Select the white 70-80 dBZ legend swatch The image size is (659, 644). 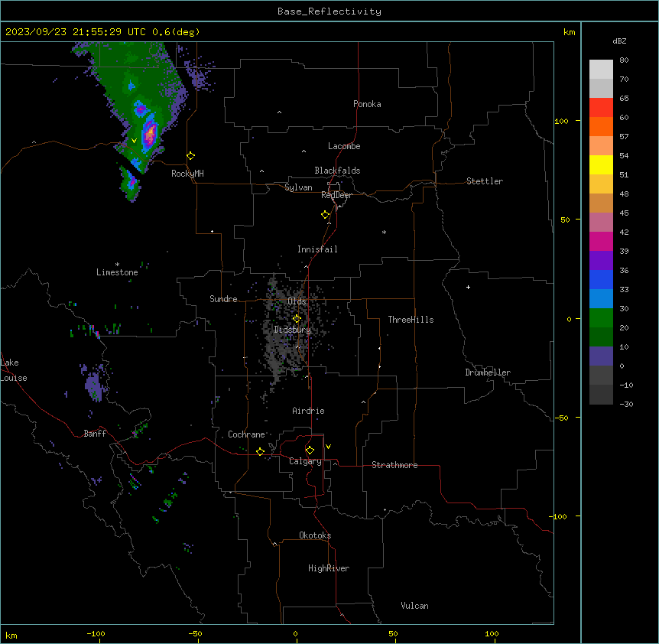click(601, 70)
